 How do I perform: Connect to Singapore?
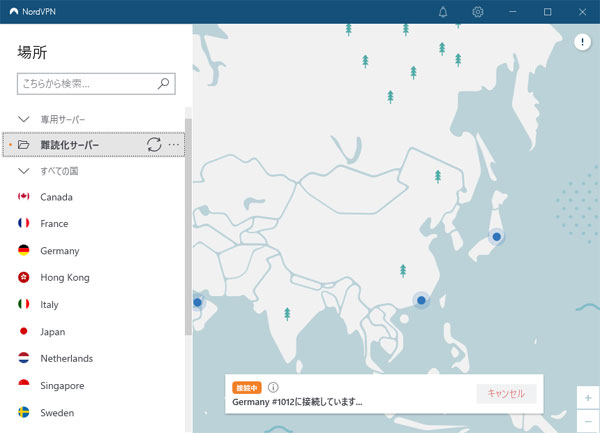tap(62, 386)
